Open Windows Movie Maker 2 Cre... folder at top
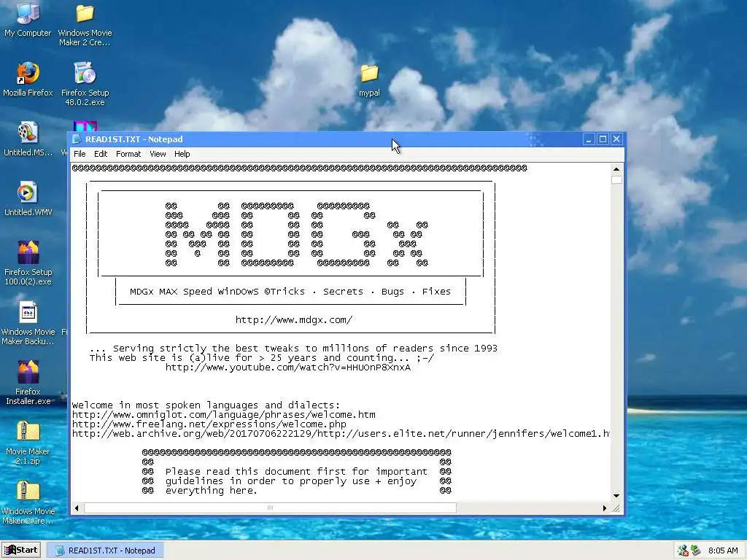Image resolution: width=747 pixels, height=560 pixels. [85, 24]
